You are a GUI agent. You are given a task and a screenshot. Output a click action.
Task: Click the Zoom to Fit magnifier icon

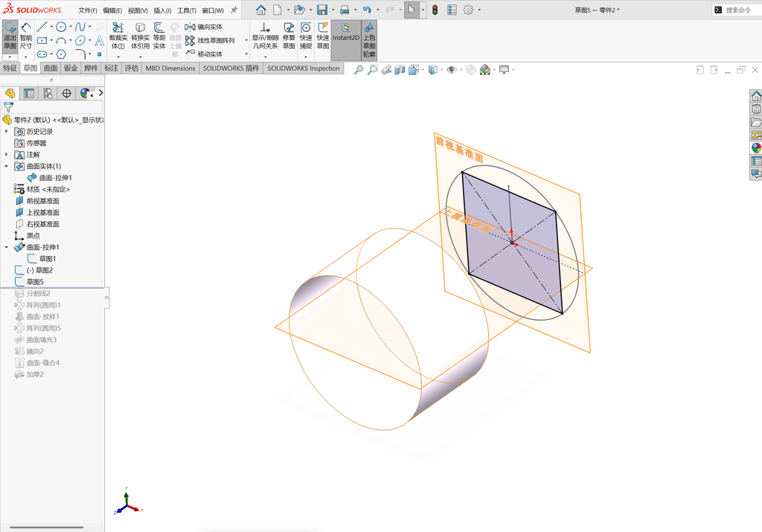tap(359, 70)
